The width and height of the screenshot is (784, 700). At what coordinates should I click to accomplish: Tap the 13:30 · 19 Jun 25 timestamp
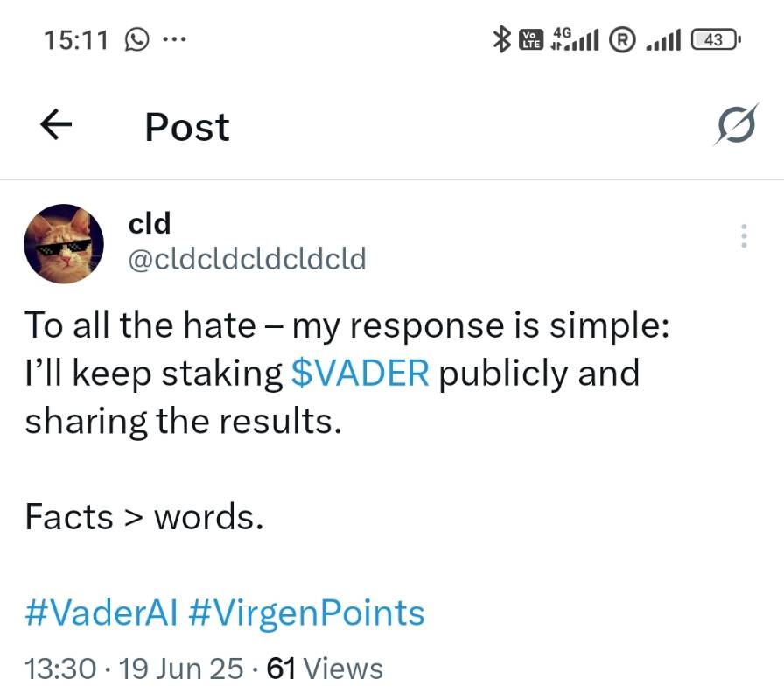134,668
